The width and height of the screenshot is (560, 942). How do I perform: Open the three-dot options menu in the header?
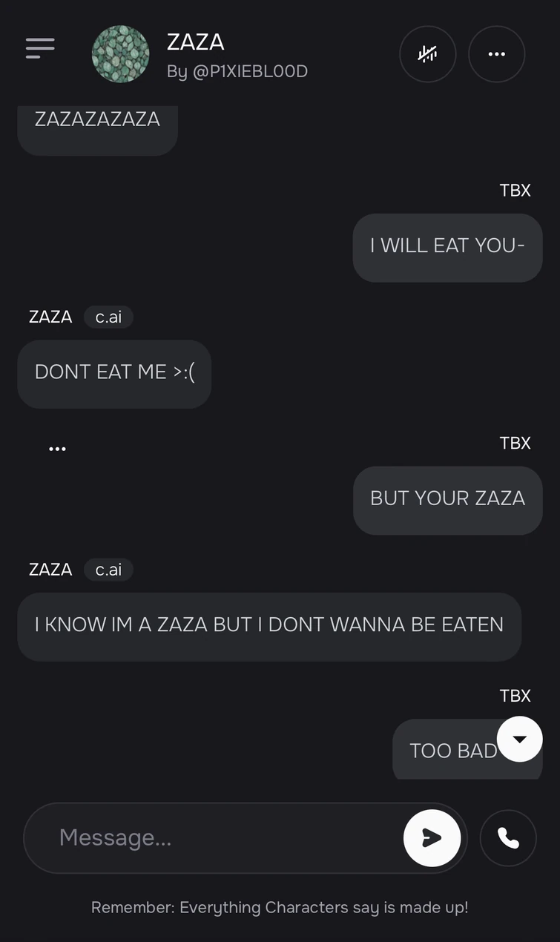496,54
